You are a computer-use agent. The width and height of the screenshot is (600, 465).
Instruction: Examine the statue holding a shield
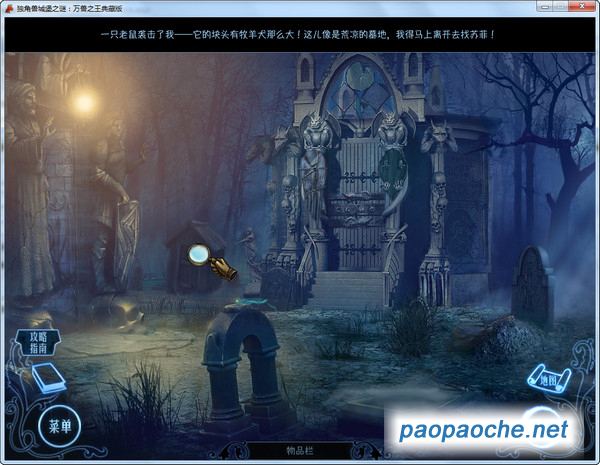[115, 201]
